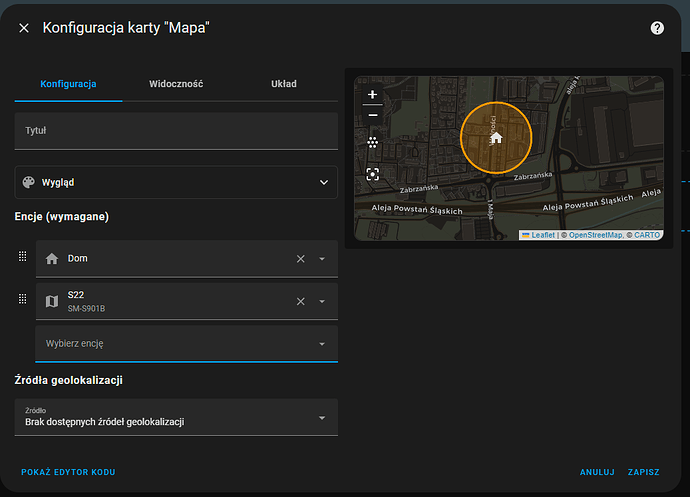Open the OpenStreetMap attribution link
690x497 pixels.
(x=595, y=235)
